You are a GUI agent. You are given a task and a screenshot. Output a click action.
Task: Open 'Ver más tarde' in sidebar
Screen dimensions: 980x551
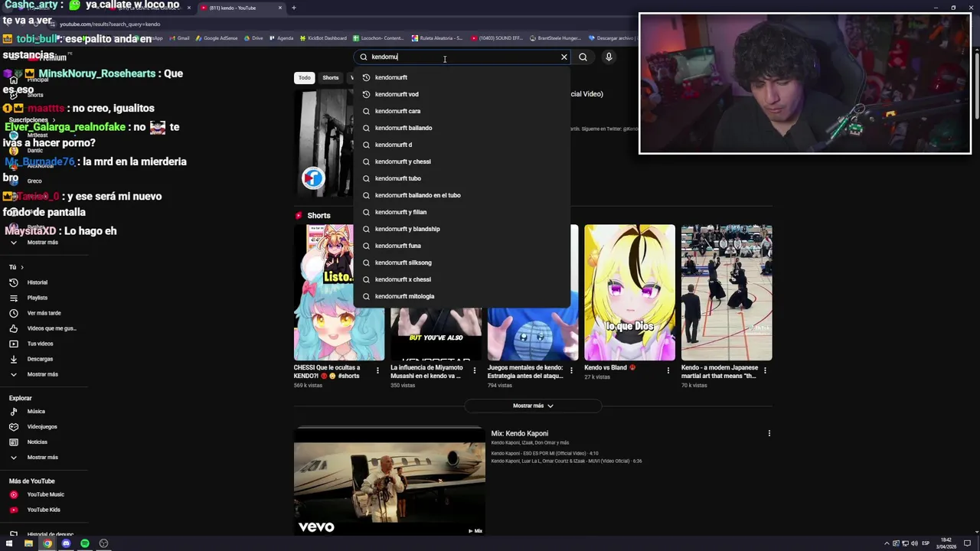point(44,313)
